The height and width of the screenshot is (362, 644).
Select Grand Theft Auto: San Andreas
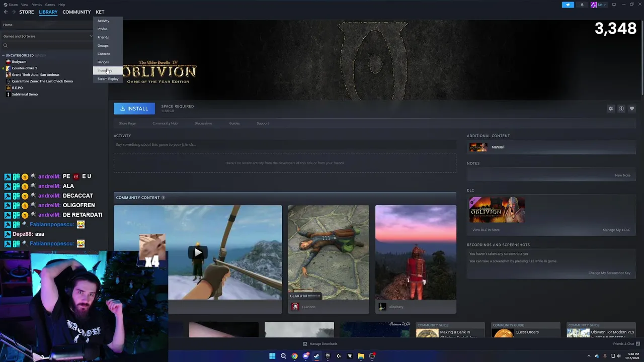click(x=35, y=75)
